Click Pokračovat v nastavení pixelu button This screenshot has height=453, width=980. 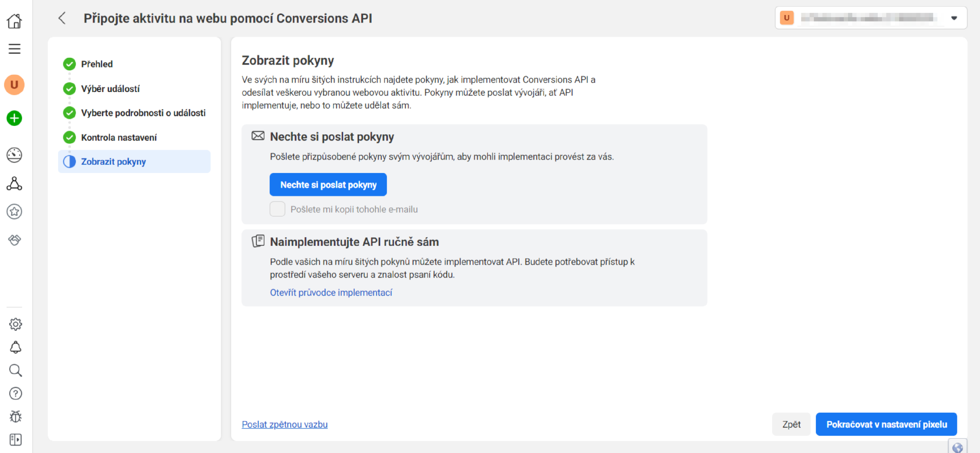pyautogui.click(x=886, y=424)
